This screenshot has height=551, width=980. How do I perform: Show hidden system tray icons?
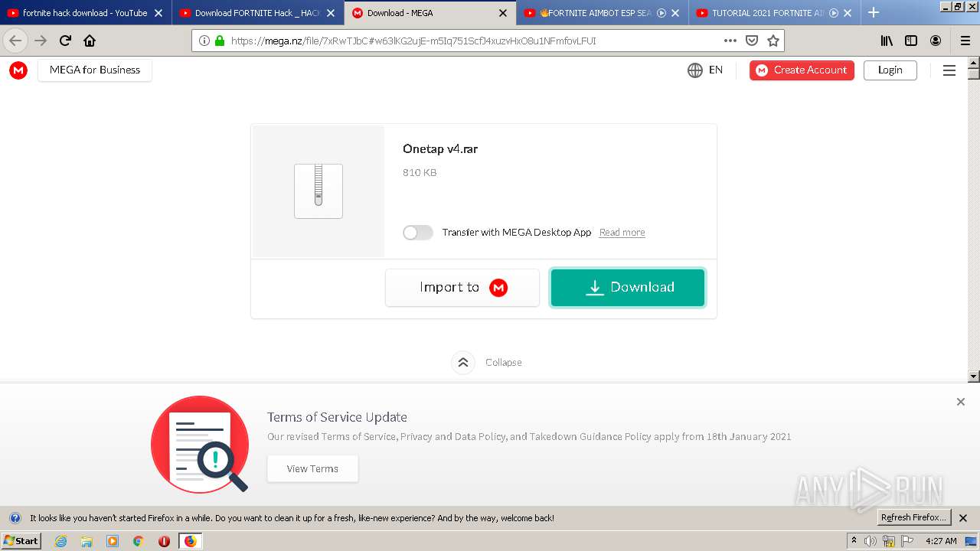[x=854, y=541]
